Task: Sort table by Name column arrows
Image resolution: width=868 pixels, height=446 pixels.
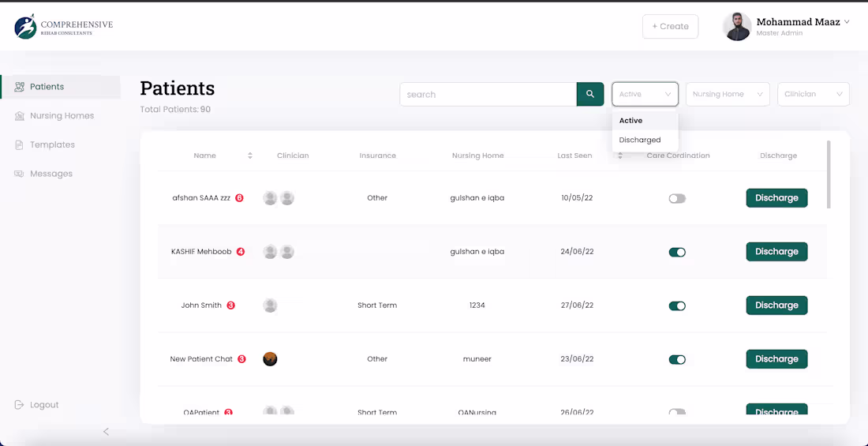Action: click(x=250, y=156)
